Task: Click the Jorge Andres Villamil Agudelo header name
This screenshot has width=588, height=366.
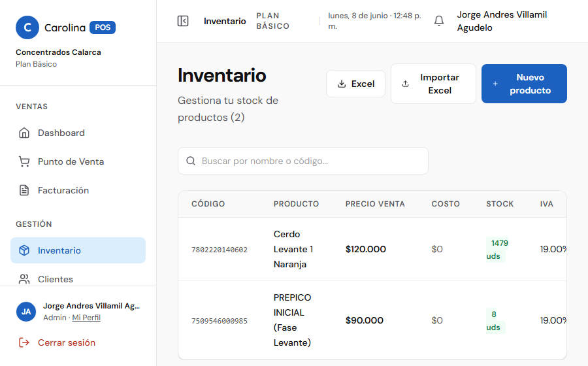Action: pos(502,21)
